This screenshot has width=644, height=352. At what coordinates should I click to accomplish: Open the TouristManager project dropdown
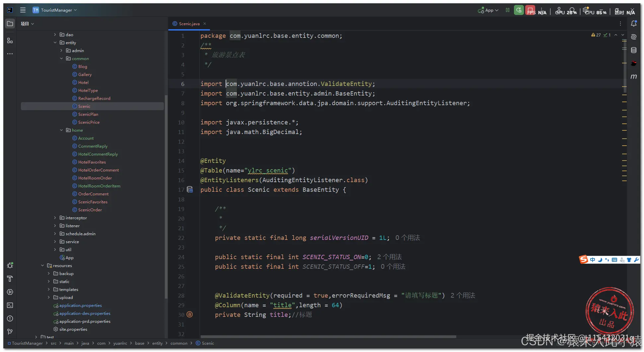(x=55, y=10)
